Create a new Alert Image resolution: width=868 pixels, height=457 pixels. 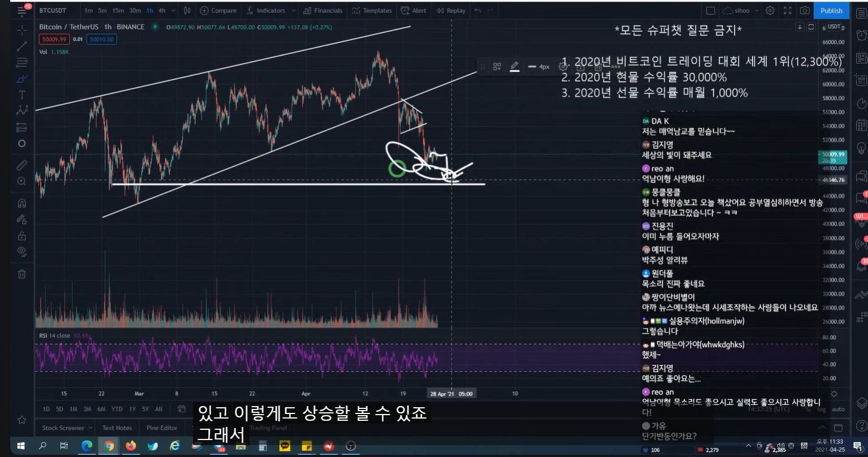pyautogui.click(x=414, y=10)
